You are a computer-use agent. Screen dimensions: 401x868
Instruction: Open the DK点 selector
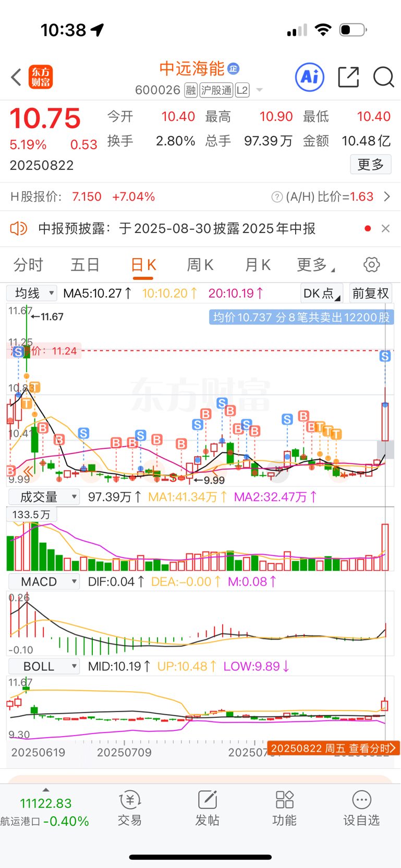[322, 293]
